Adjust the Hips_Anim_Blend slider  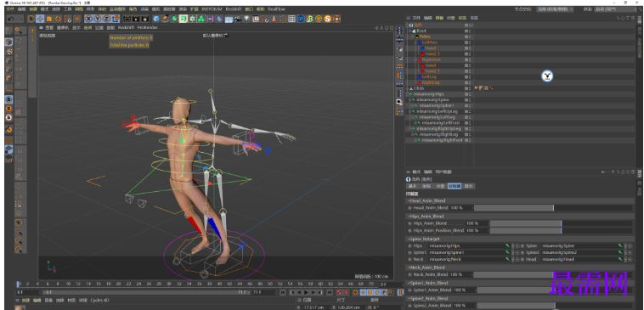click(561, 223)
